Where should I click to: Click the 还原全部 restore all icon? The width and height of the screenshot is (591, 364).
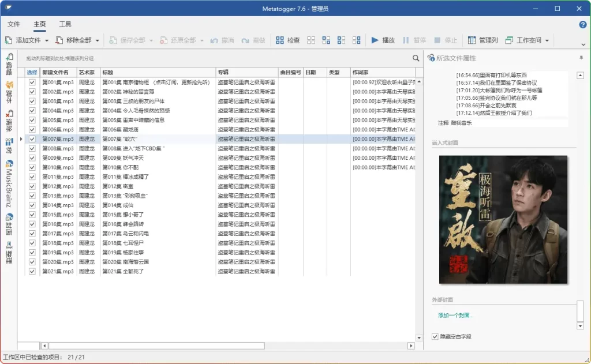[x=163, y=40]
